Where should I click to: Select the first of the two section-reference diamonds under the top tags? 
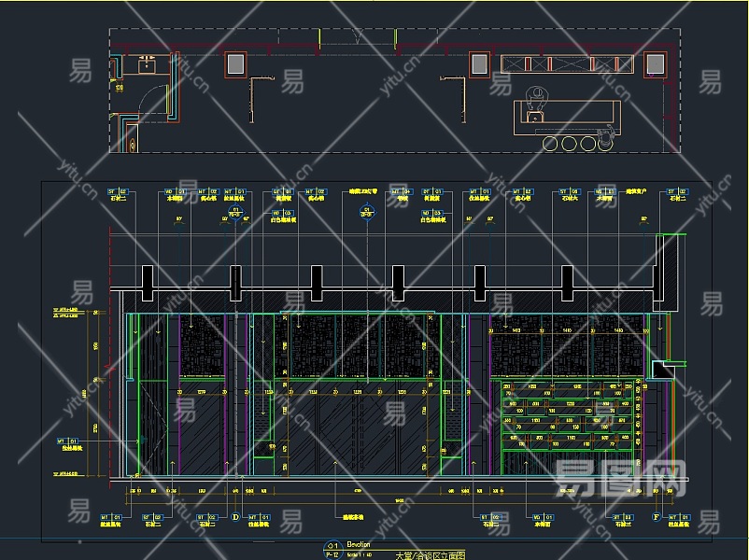235,211
